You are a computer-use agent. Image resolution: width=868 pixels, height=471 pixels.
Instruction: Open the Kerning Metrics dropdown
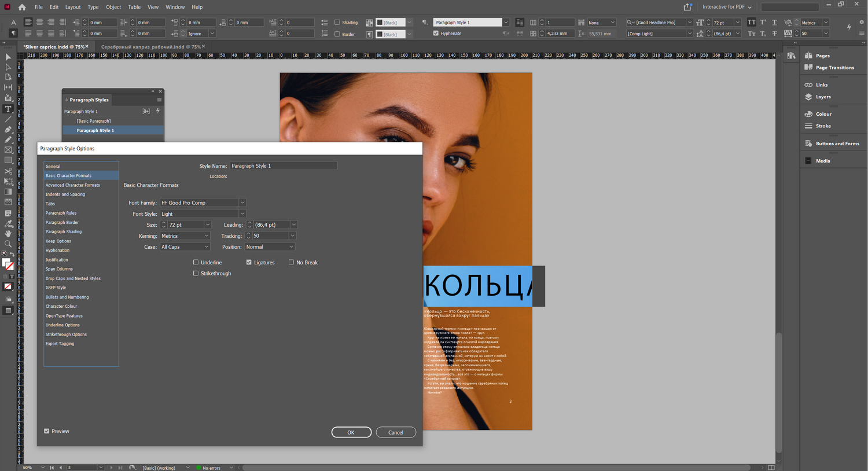[x=185, y=236]
